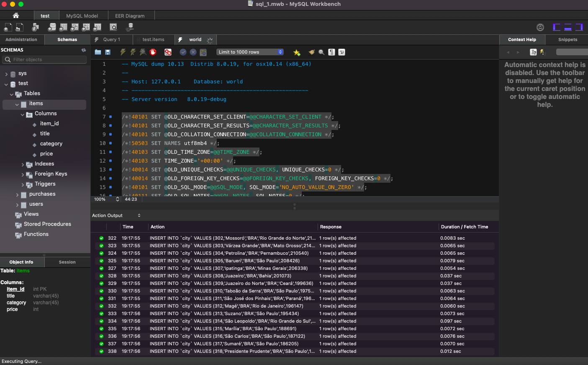Select the Object Info tab
Image resolution: width=588 pixels, height=365 pixels.
pyautogui.click(x=21, y=262)
